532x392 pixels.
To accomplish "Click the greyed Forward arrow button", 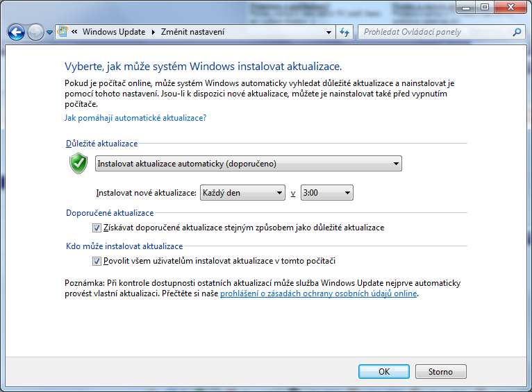I will click(x=35, y=33).
